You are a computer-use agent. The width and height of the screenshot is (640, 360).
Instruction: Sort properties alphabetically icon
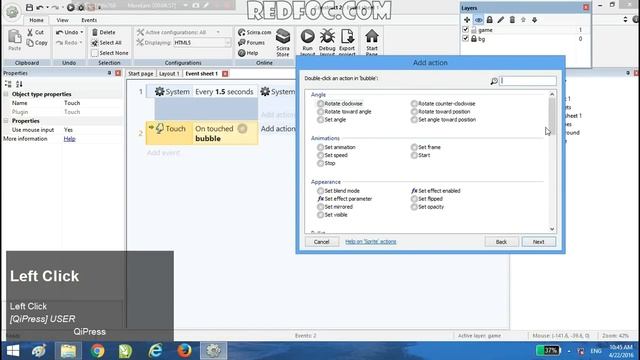pyautogui.click(x=19, y=84)
